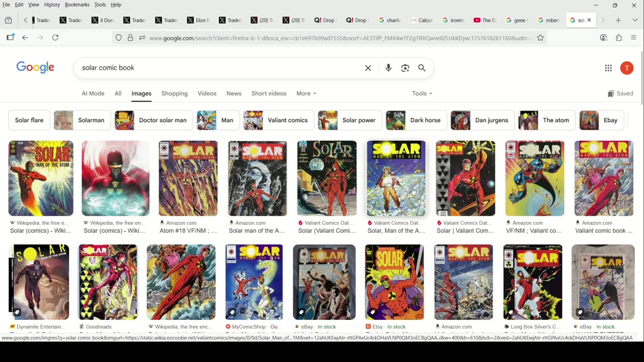Open the site permissions icon in address bar

click(142, 38)
